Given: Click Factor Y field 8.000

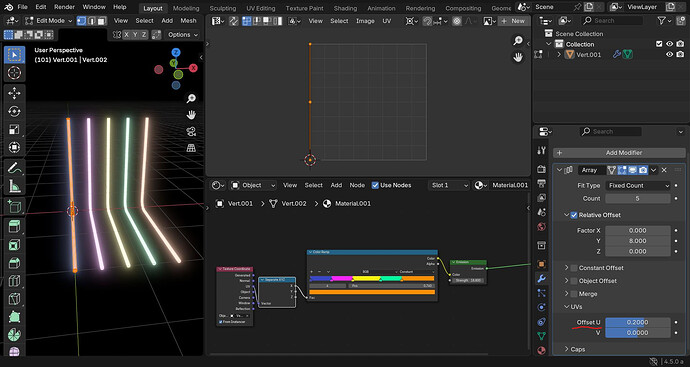Looking at the screenshot, I should (x=638, y=241).
